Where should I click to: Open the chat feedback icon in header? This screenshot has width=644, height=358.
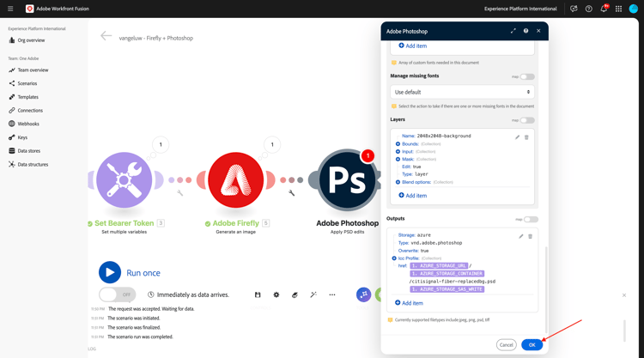pos(574,9)
